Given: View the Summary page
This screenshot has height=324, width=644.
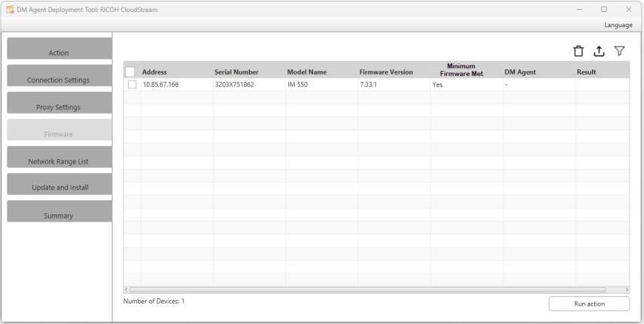Looking at the screenshot, I should [x=59, y=212].
